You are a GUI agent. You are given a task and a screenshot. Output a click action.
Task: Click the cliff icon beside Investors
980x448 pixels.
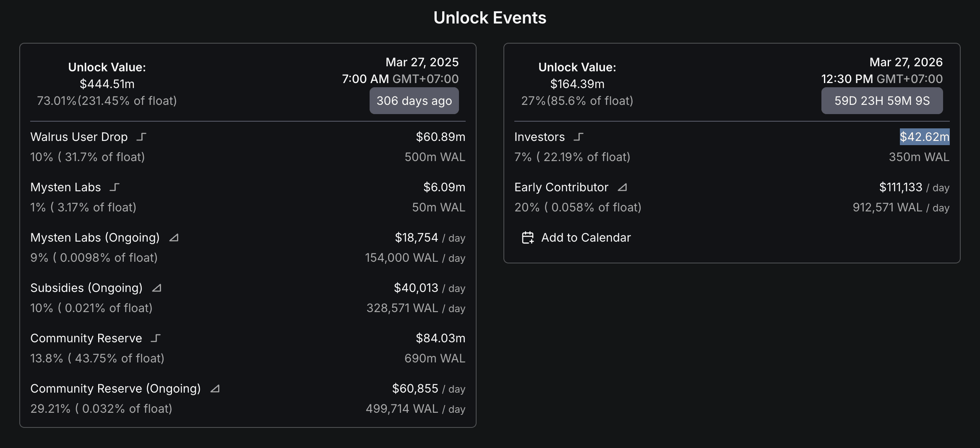click(x=579, y=137)
